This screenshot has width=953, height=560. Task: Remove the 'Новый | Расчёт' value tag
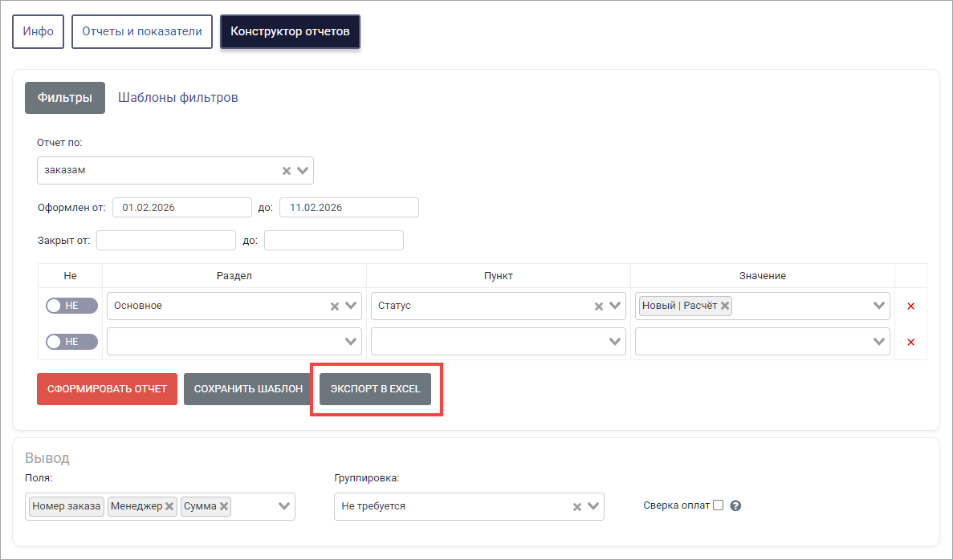point(725,306)
